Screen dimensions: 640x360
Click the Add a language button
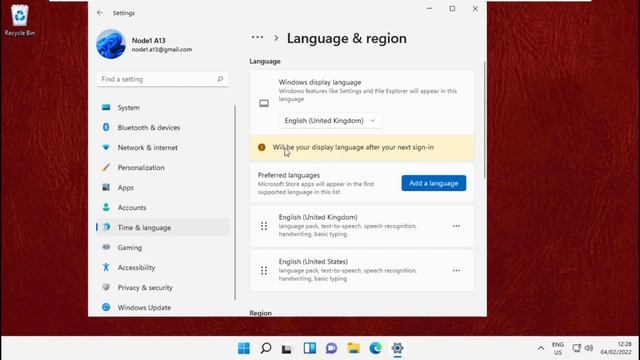(433, 183)
